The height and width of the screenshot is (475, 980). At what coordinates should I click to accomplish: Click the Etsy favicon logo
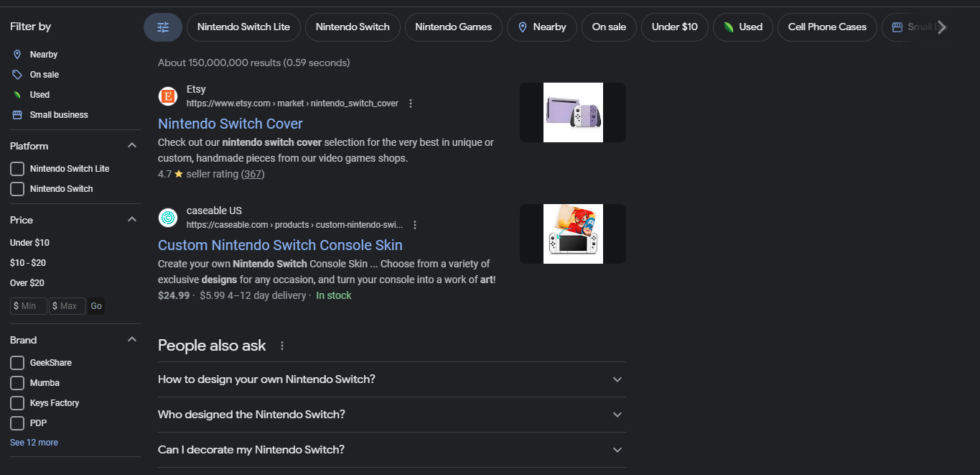[168, 96]
